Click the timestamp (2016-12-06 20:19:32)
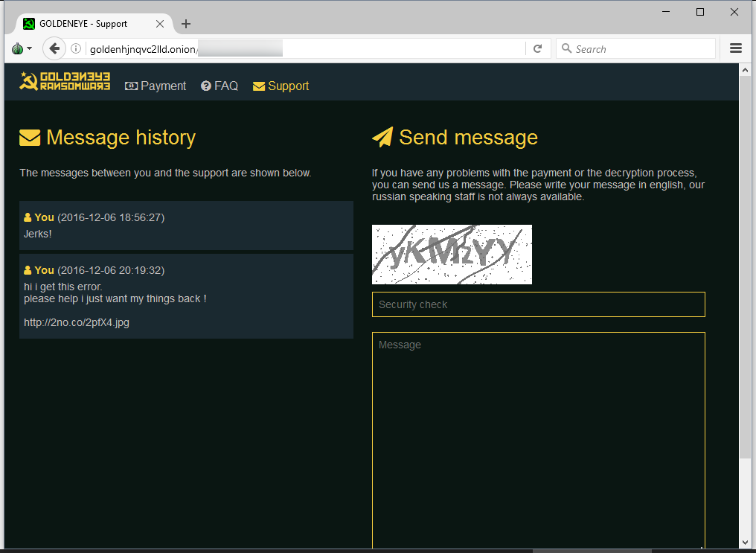 click(111, 270)
